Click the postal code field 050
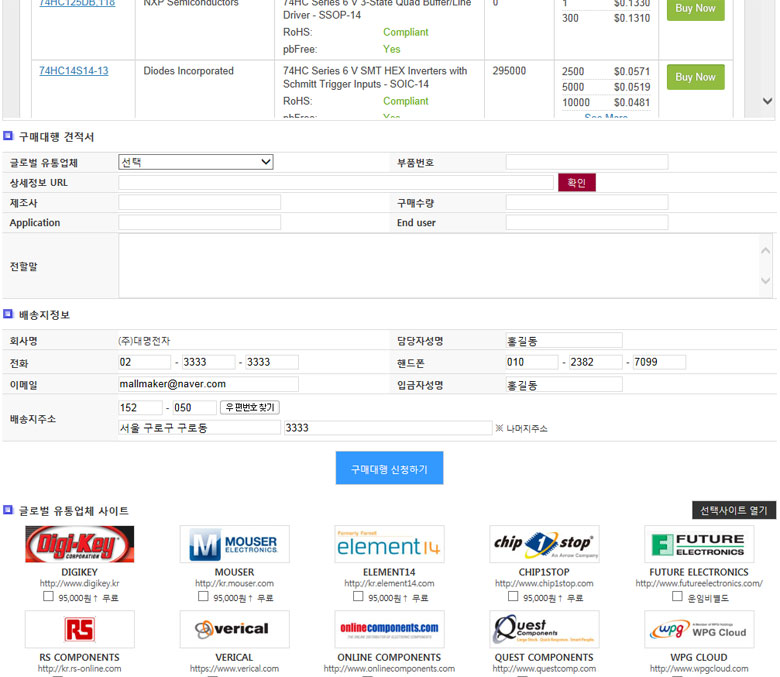The width and height of the screenshot is (780, 677). click(x=195, y=407)
